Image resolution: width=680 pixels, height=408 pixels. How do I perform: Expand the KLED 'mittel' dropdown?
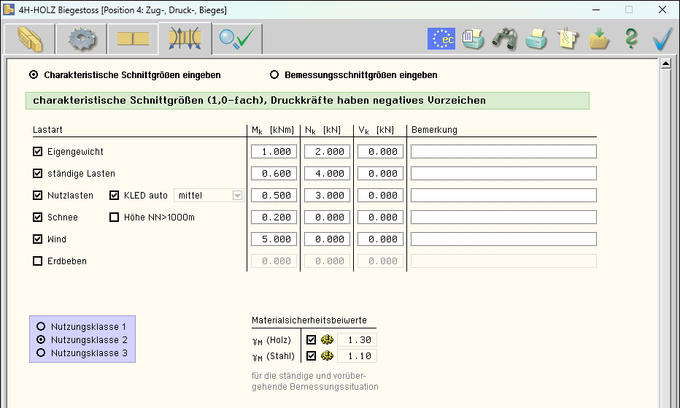237,195
